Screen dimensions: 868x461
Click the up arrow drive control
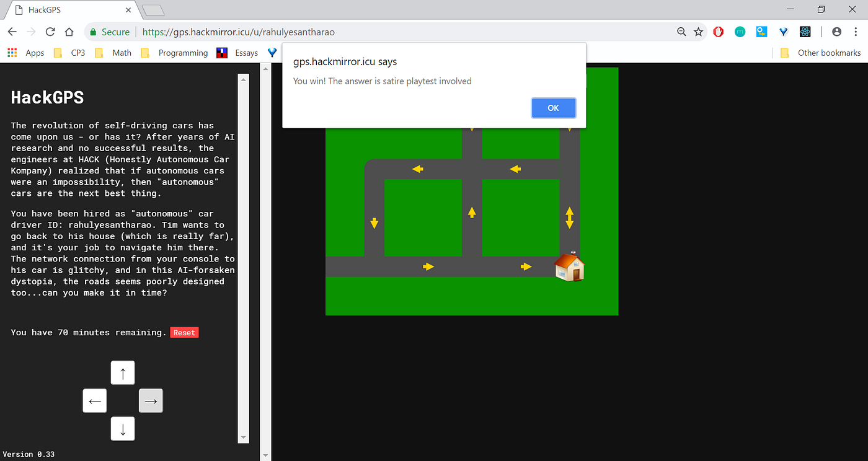click(x=122, y=372)
